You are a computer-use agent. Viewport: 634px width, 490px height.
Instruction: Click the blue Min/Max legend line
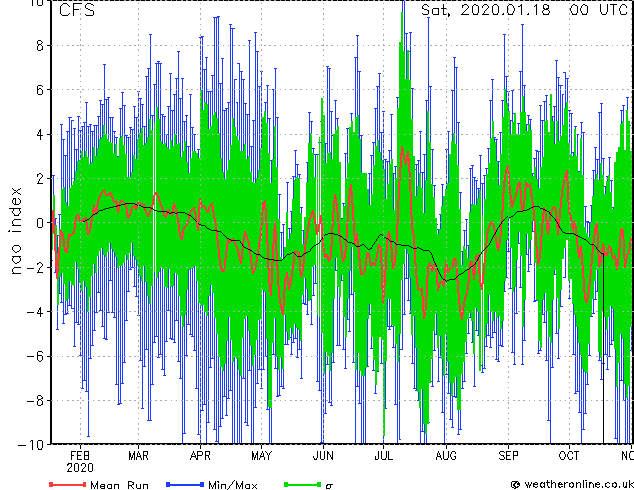click(x=185, y=484)
